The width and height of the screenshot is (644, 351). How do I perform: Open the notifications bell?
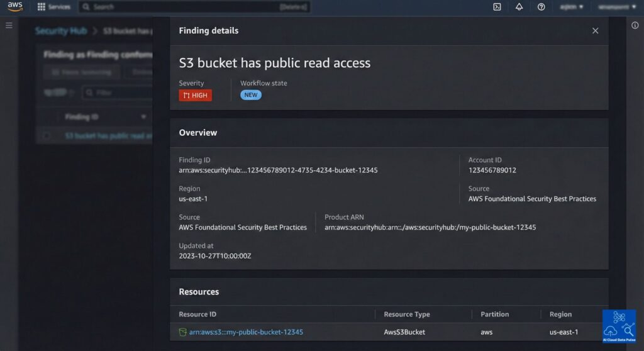click(x=519, y=7)
